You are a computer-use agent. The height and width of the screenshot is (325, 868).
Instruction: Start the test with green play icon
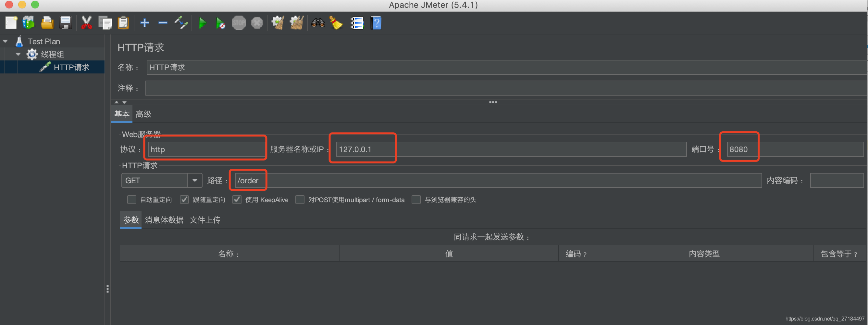(x=203, y=23)
